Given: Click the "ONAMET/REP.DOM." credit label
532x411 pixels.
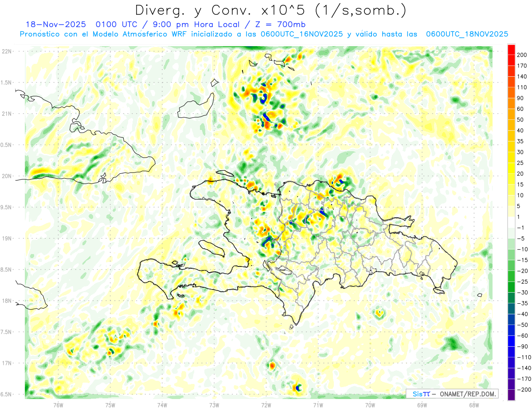Looking at the screenshot, I should (x=468, y=394).
